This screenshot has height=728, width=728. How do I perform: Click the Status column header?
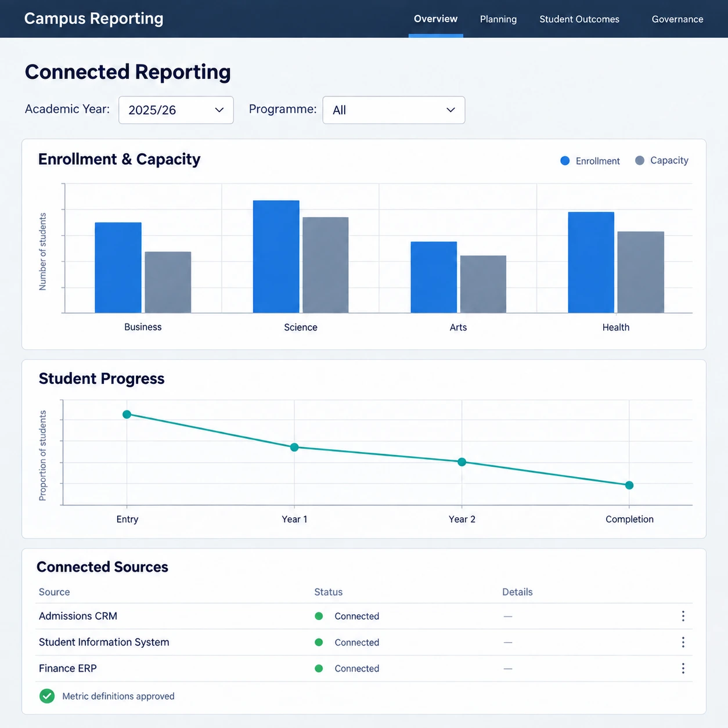[x=328, y=592]
